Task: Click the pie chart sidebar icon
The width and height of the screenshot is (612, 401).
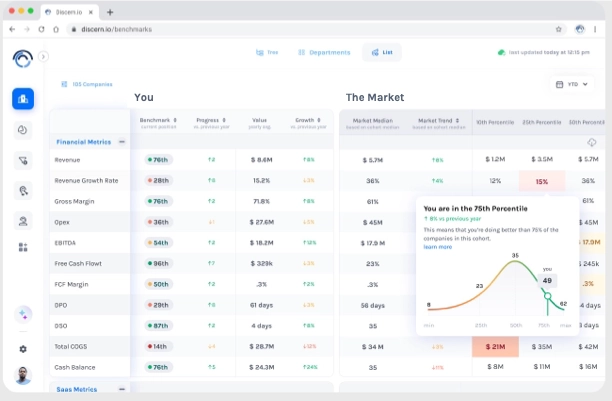Action: tap(22, 130)
